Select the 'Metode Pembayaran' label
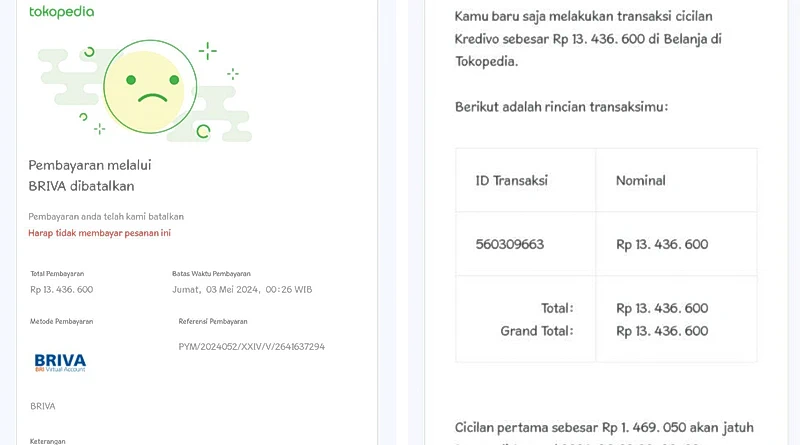The image size is (800, 445). (61, 322)
